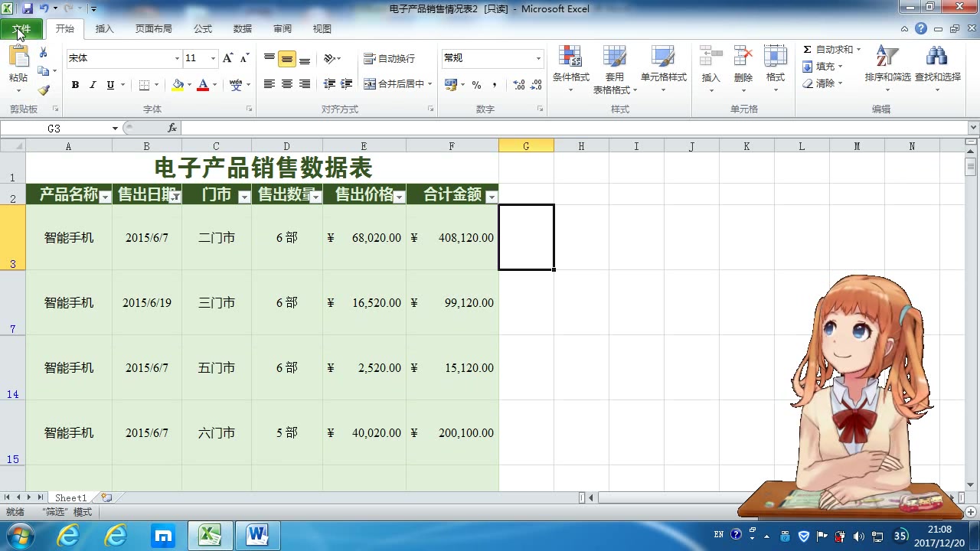
Task: Click the percent style icon
Action: point(476,85)
